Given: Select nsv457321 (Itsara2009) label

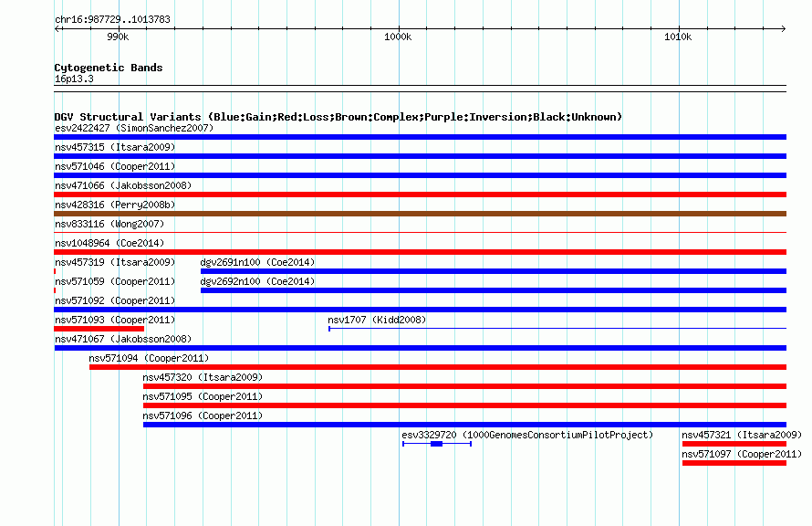Looking at the screenshot, I should point(742,435).
